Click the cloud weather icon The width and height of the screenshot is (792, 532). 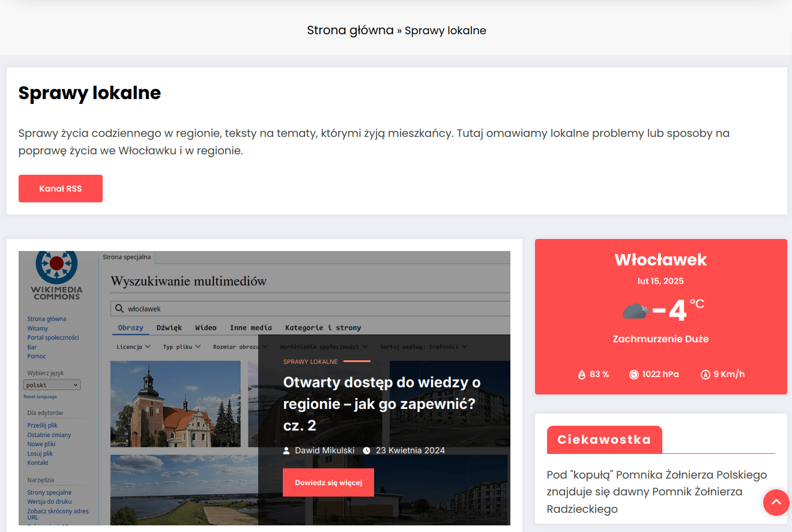pyautogui.click(x=635, y=311)
